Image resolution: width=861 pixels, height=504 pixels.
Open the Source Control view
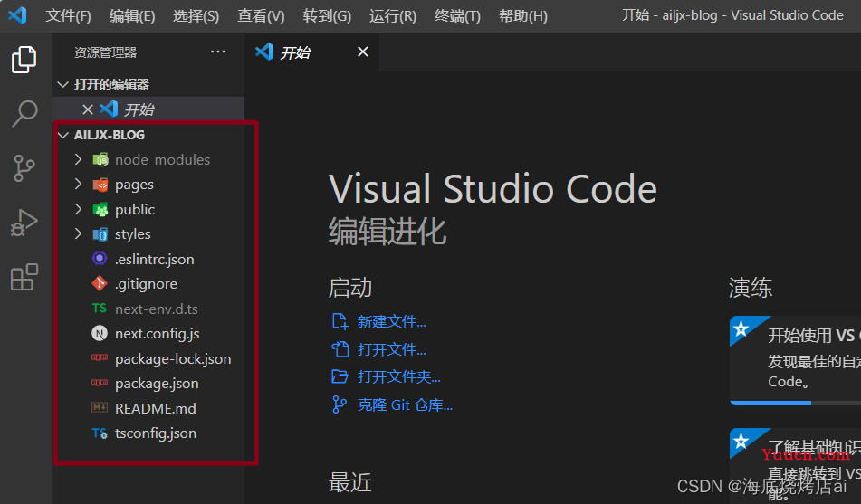pyautogui.click(x=24, y=168)
